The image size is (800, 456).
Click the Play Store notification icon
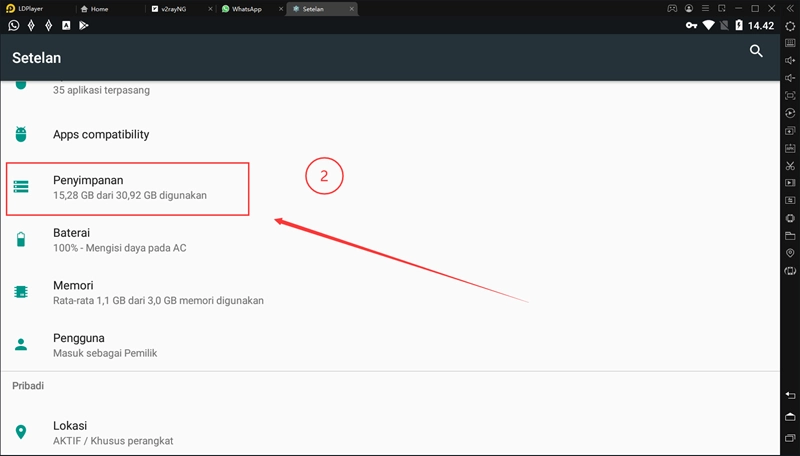[x=84, y=26]
